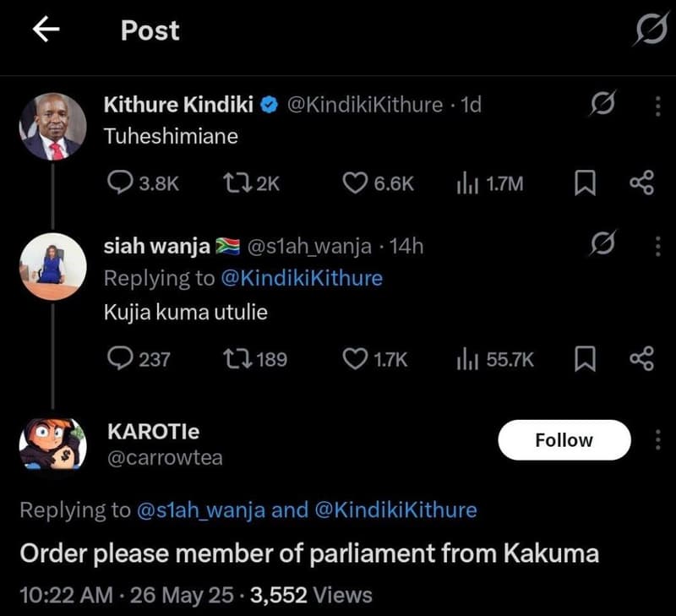Open the three-dot menu on Kindiki's post
676x616 pixels.
tap(657, 106)
